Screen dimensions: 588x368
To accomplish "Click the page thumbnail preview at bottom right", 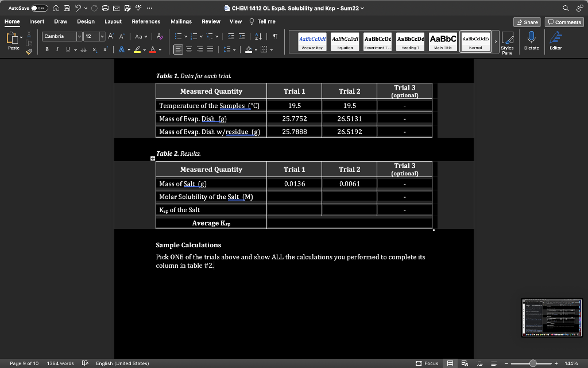I will (x=552, y=317).
